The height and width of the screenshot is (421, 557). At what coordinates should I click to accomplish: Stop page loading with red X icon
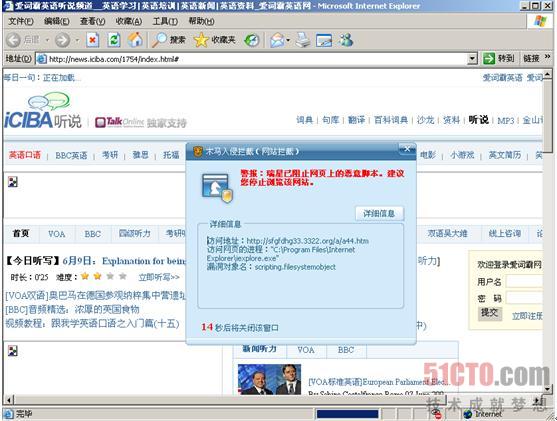[x=92, y=40]
